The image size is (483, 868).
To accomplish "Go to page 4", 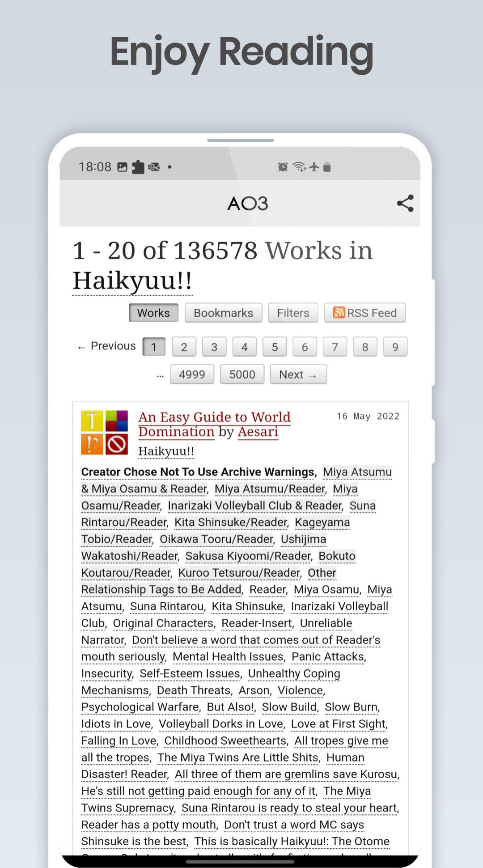I will [x=244, y=347].
